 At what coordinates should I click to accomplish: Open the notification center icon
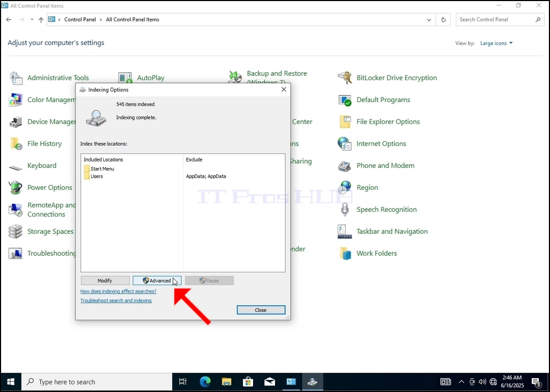536,382
